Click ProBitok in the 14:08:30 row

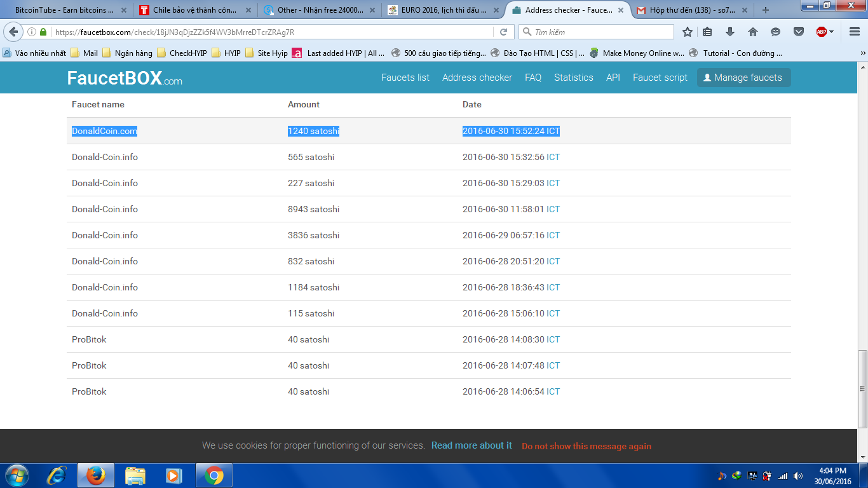[89, 339]
